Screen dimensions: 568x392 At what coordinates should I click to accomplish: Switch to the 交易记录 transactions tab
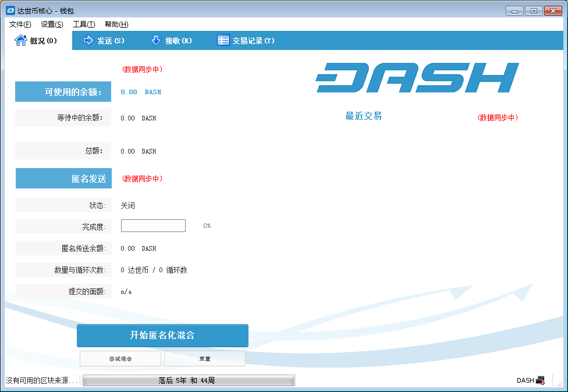[x=246, y=41]
